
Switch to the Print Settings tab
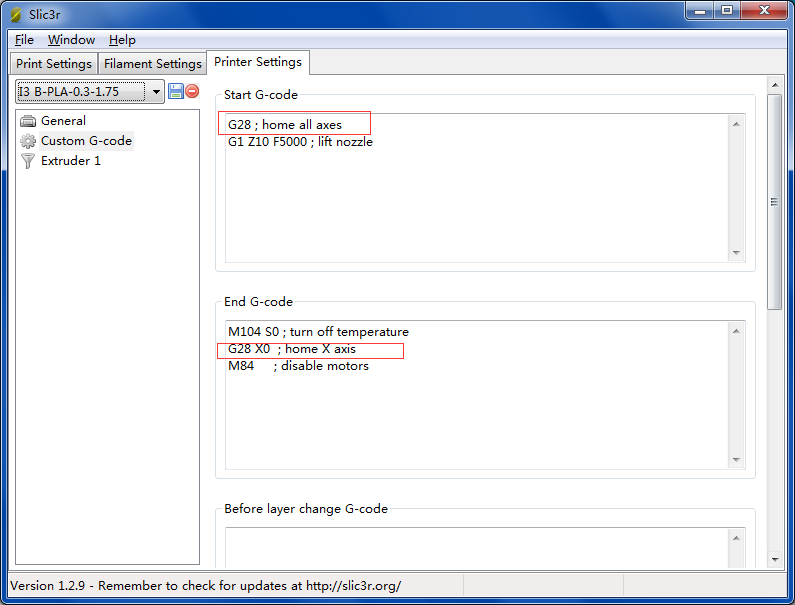54,63
